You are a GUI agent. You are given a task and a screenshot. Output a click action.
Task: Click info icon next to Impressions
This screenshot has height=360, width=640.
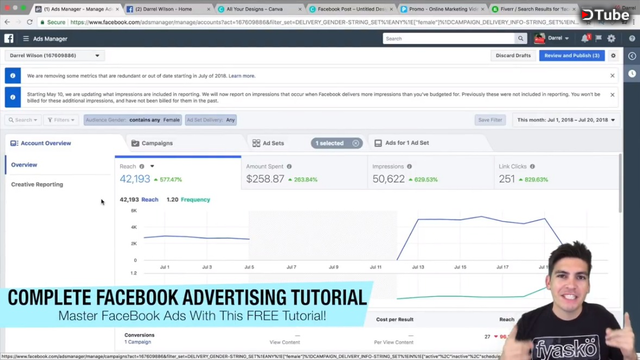point(409,166)
